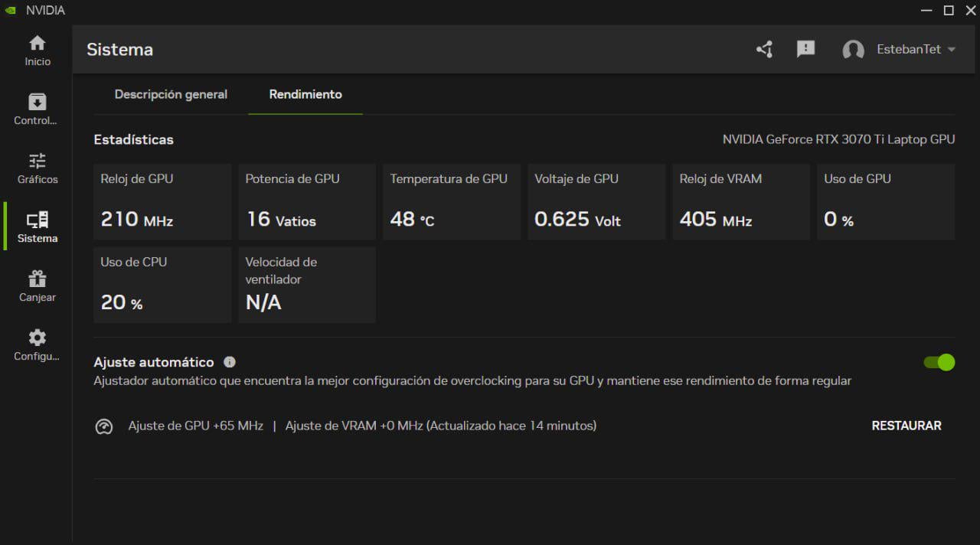Click the user avatar icon
980x545 pixels.
point(853,50)
